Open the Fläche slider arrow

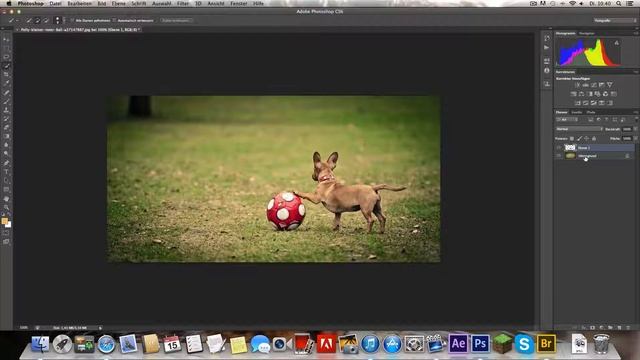(x=635, y=139)
